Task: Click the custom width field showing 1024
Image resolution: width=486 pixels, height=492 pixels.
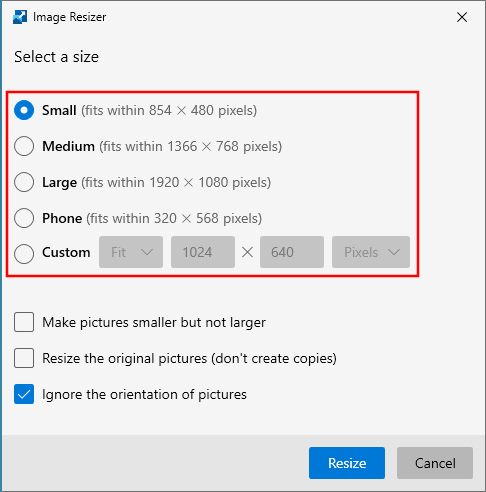Action: click(203, 252)
